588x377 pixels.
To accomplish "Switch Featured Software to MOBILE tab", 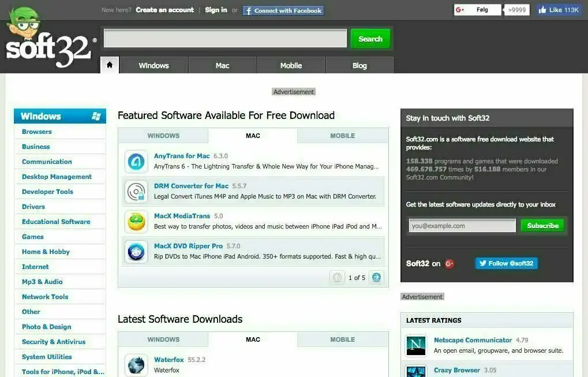I will pyautogui.click(x=343, y=136).
